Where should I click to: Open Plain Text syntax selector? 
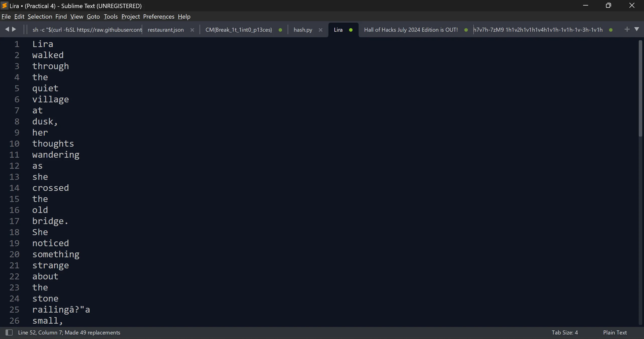615,332
